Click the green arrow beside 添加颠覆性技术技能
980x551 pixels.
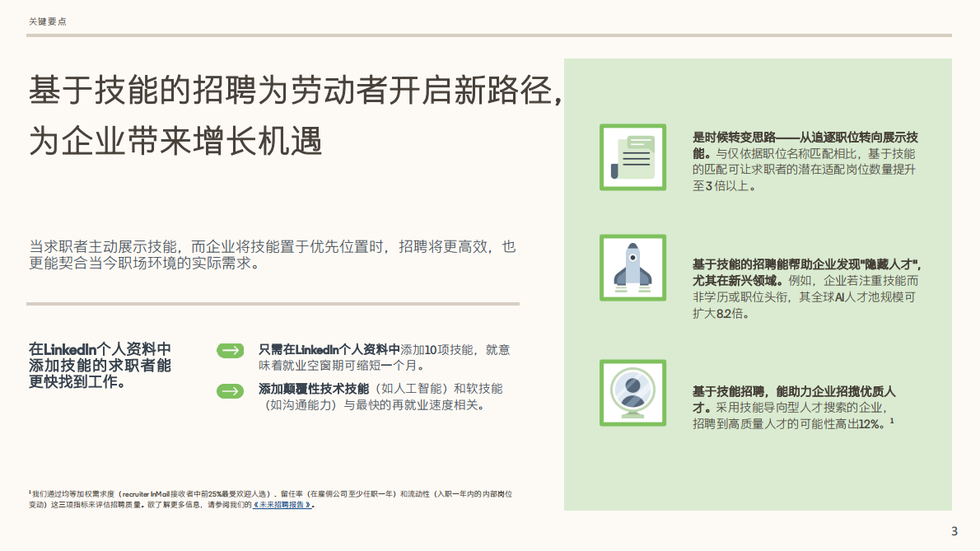pyautogui.click(x=230, y=391)
